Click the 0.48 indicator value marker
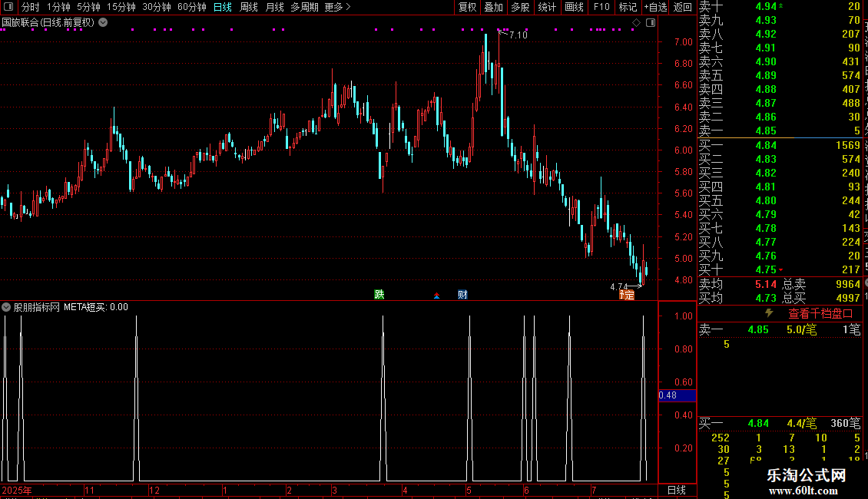 [x=677, y=395]
